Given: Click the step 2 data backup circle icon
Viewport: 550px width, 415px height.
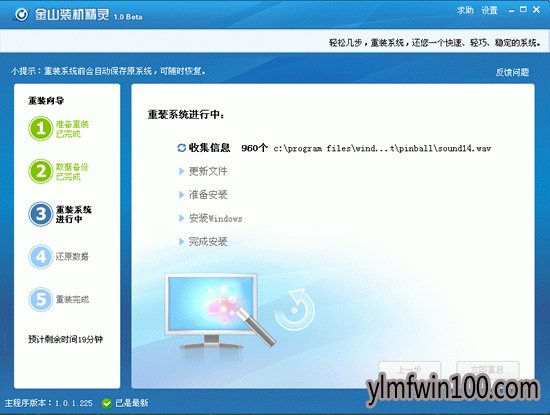Looking at the screenshot, I should click(40, 171).
